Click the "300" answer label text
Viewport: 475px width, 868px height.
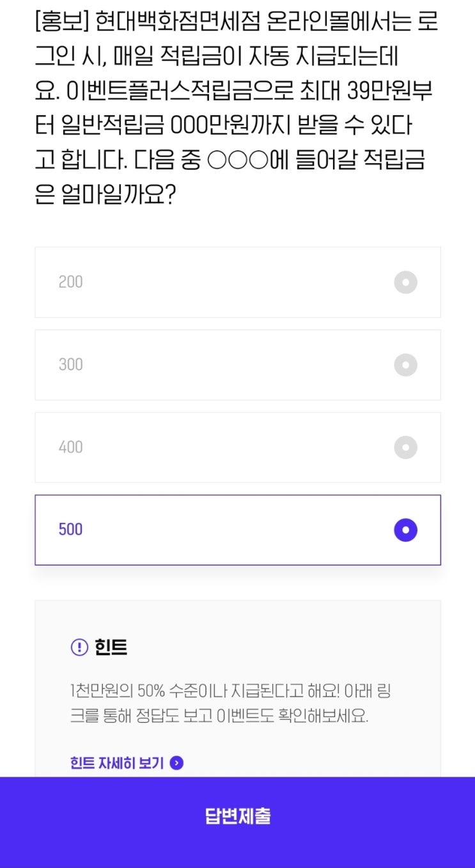click(70, 364)
